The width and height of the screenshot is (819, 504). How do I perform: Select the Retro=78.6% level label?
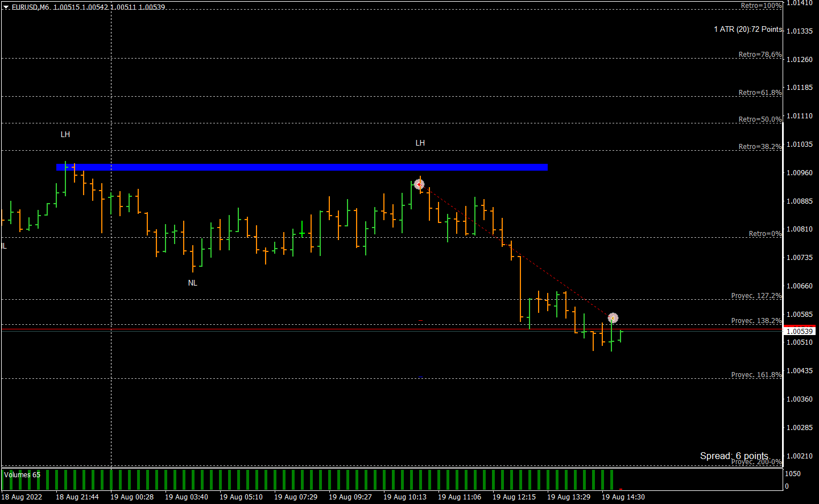point(760,55)
